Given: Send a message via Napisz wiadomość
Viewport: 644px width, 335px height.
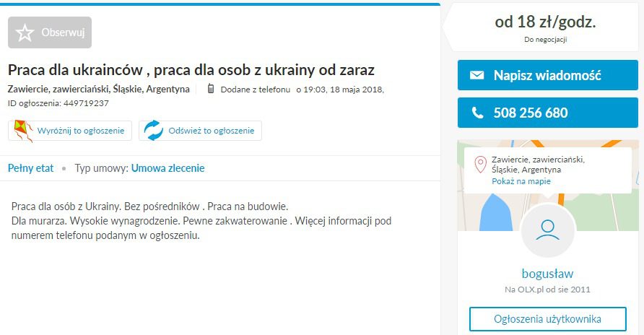Looking at the screenshot, I should pos(548,75).
